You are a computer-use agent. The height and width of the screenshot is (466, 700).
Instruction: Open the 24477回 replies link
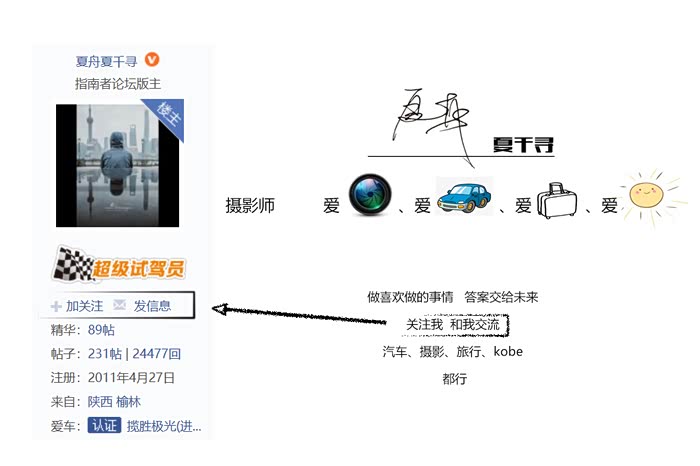click(x=156, y=354)
